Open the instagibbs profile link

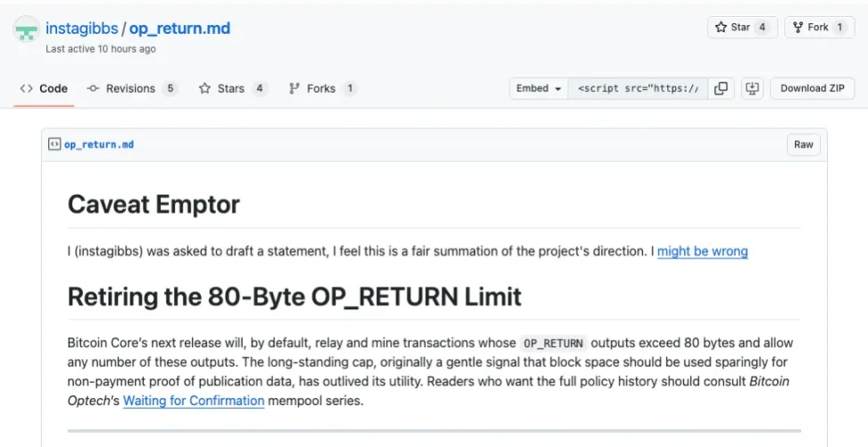coord(81,29)
